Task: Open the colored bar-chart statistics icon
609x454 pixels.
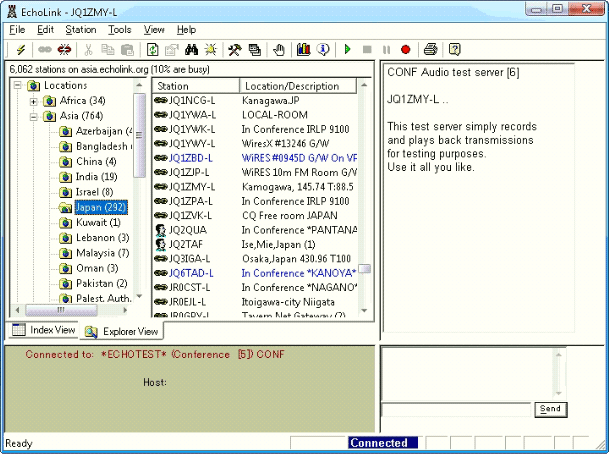Action: 303,50
